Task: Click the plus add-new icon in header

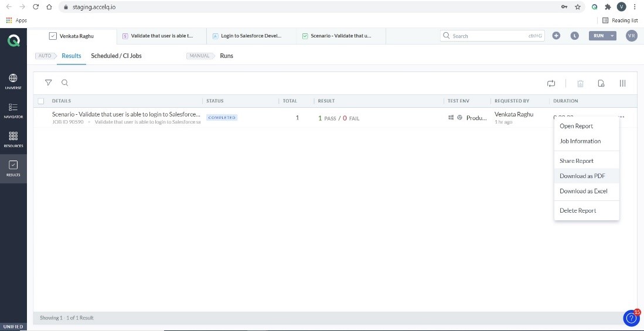Action: pos(556,36)
